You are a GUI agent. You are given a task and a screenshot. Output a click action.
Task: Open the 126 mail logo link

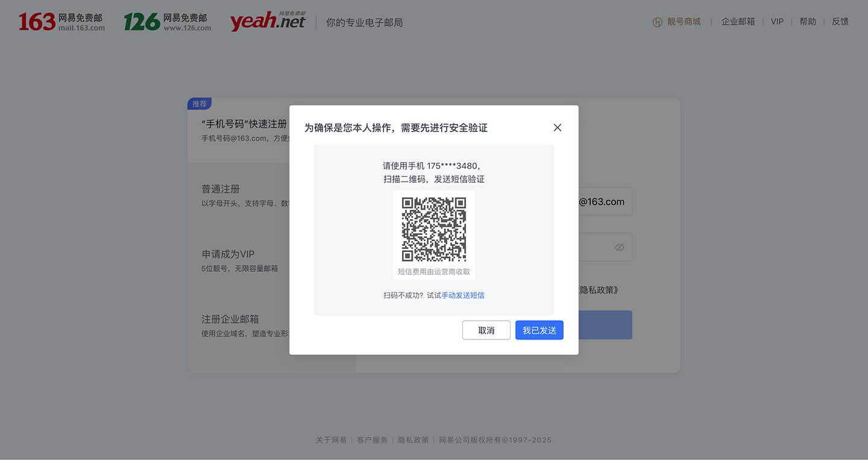168,22
